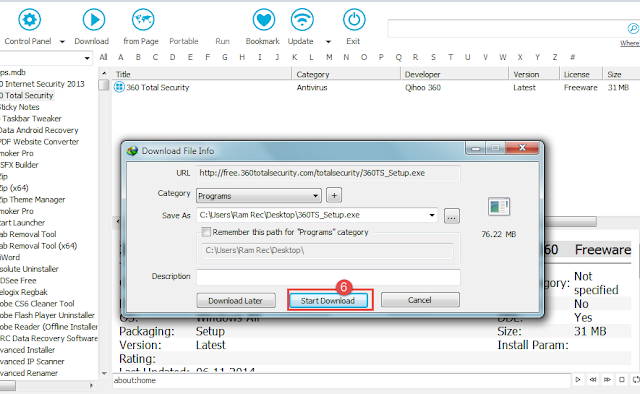Click the URL field in dialog
Viewport: 640px width, 394px height.
328,173
